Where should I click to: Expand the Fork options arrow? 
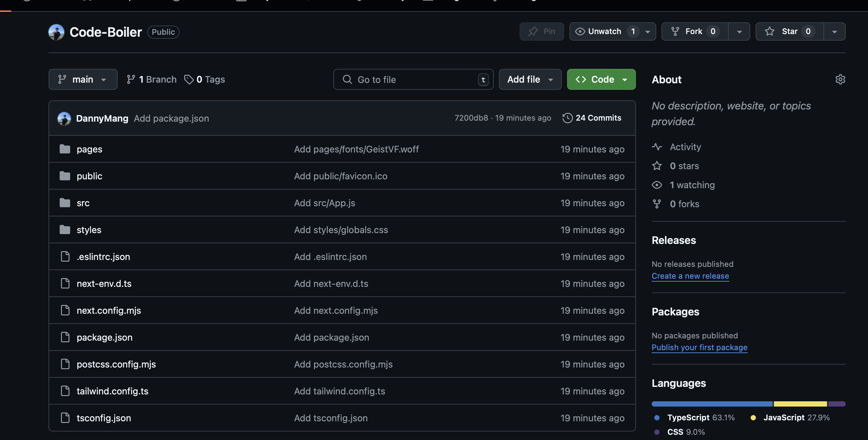tap(739, 32)
